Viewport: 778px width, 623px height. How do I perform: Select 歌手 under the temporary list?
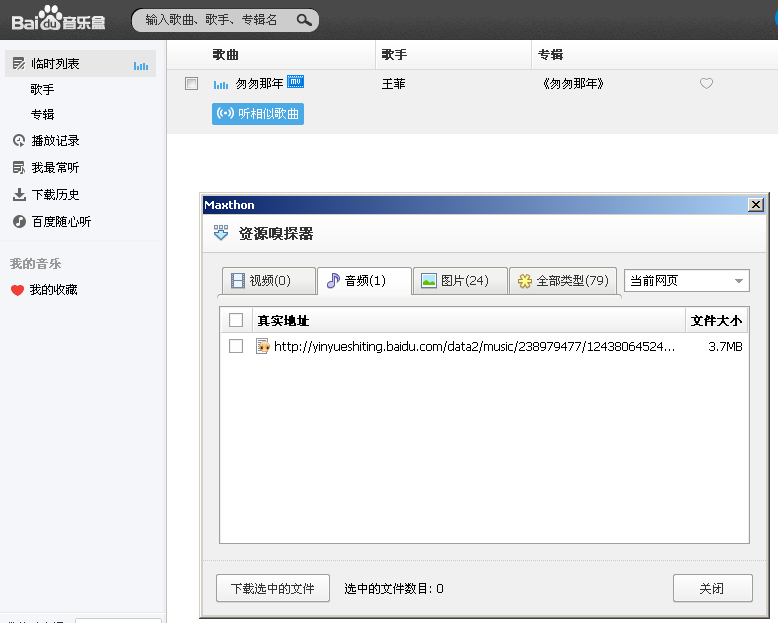[x=42, y=89]
